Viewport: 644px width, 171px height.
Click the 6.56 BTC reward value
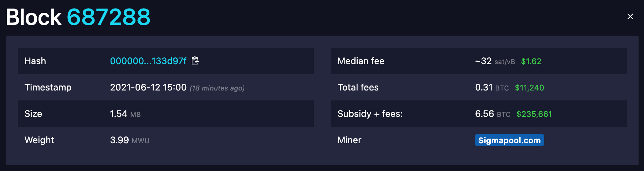tap(492, 114)
